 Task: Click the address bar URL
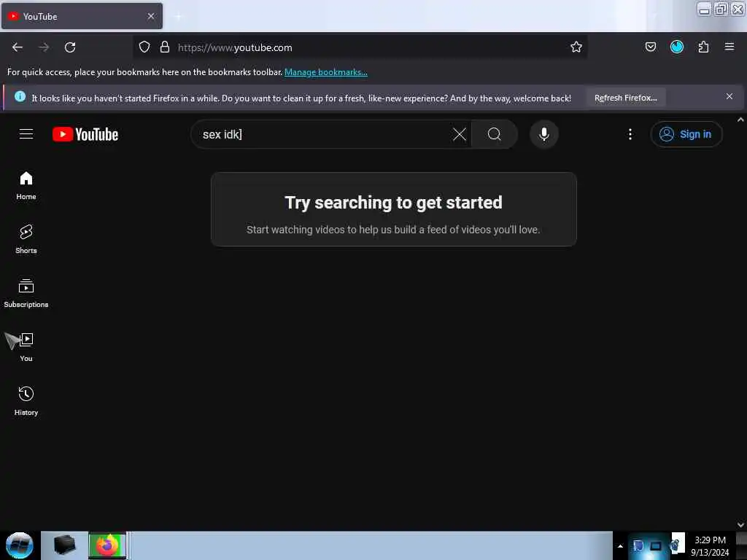(235, 47)
